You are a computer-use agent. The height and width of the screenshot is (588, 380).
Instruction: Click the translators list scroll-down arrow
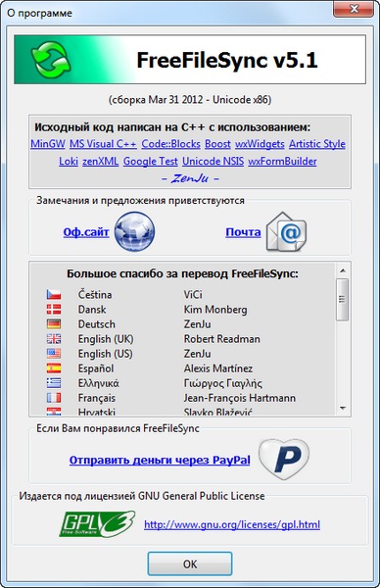click(343, 408)
